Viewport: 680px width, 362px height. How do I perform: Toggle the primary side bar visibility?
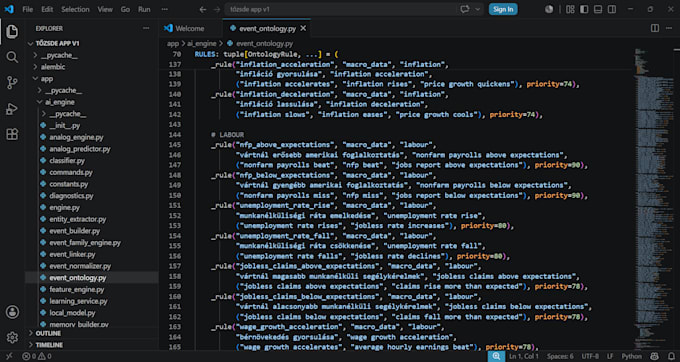pyautogui.click(x=584, y=9)
